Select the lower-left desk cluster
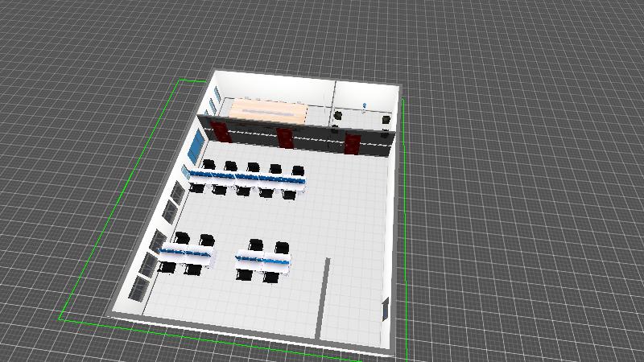This screenshot has height=362, width=644. click(188, 254)
